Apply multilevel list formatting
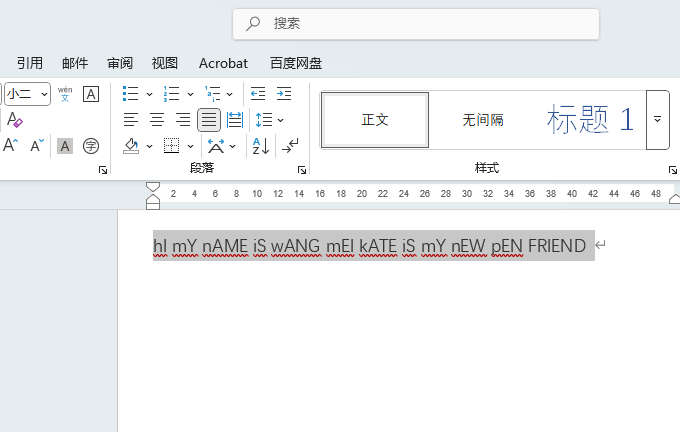Image resolution: width=680 pixels, height=432 pixels. click(213, 94)
